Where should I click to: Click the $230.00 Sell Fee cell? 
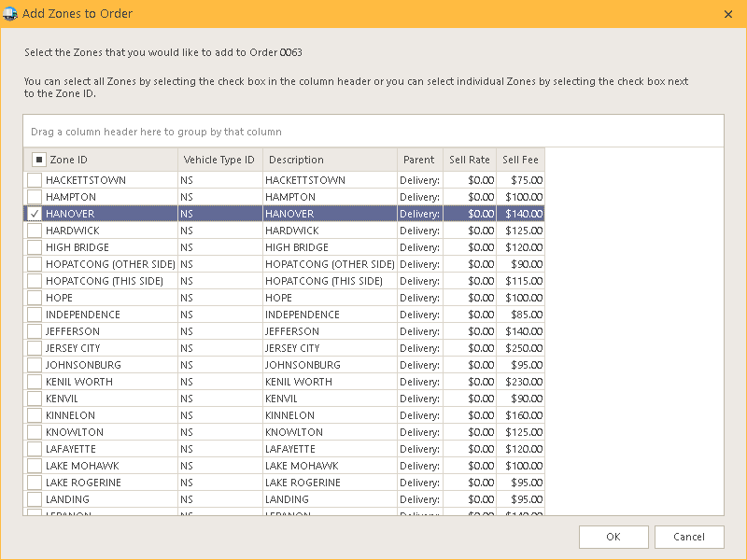pos(521,382)
